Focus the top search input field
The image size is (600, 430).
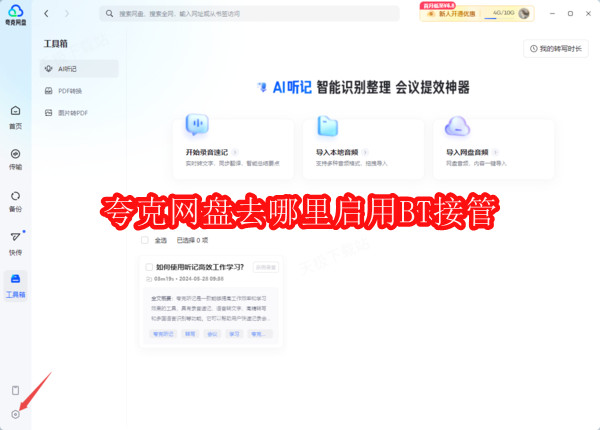[249, 14]
